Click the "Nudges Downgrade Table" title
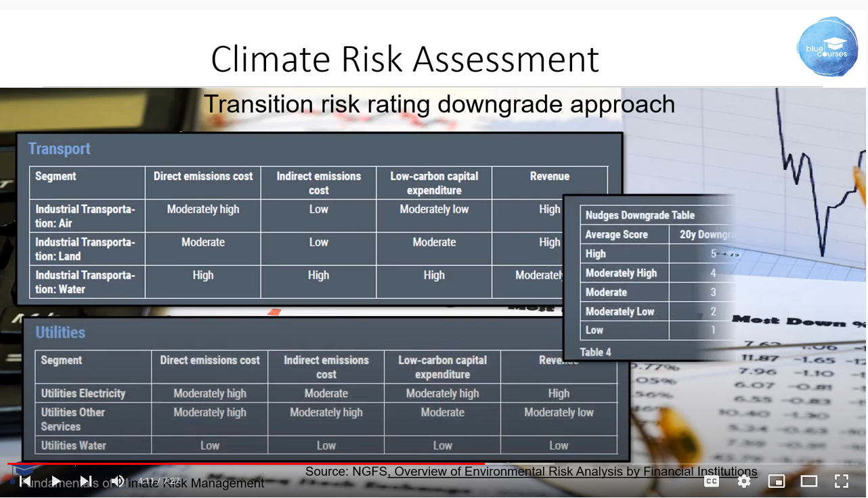The width and height of the screenshot is (868, 498). pos(640,215)
